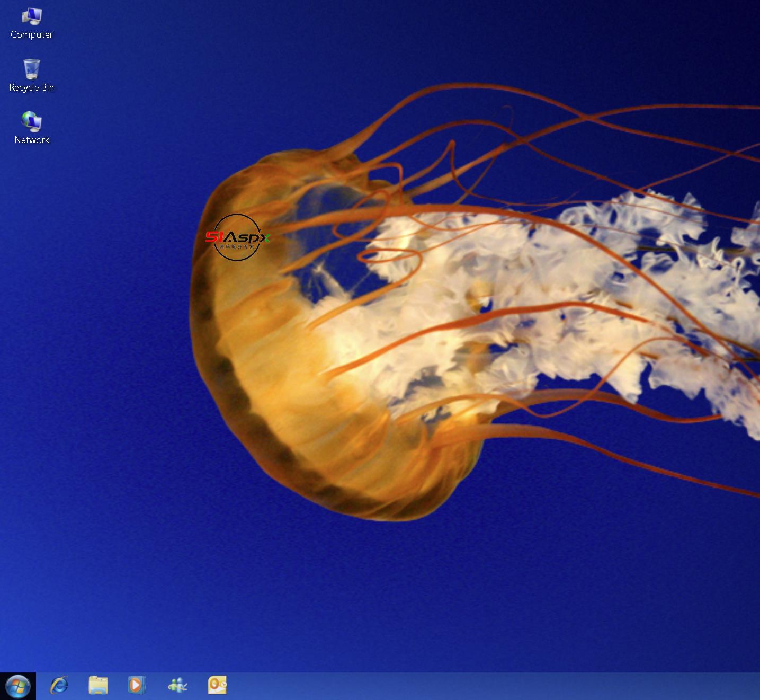This screenshot has width=760, height=700.
Task: Click empty taskbar area right of Outlook
Action: click(477, 686)
